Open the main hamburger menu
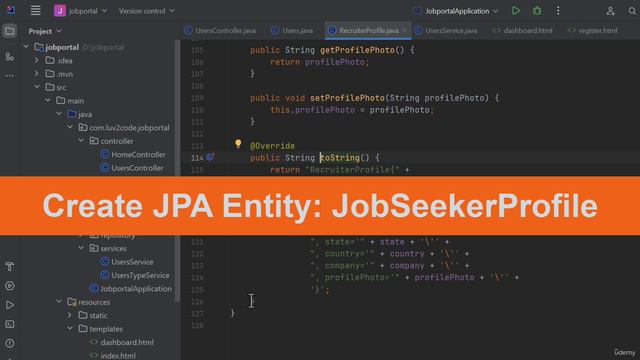This screenshot has width=640, height=360. coord(36,11)
